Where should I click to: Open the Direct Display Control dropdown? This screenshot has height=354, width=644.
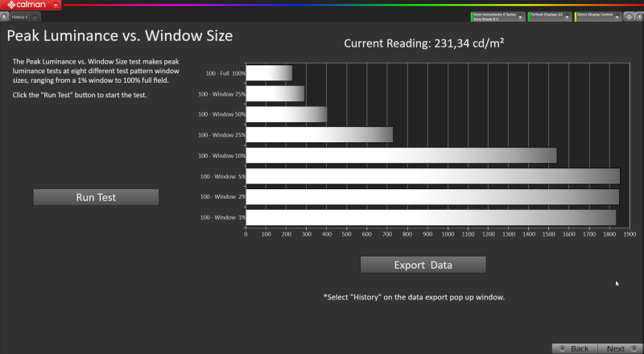pos(598,17)
